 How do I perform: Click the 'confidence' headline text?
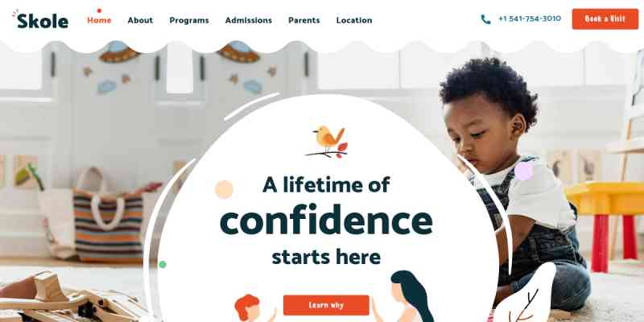point(326,221)
